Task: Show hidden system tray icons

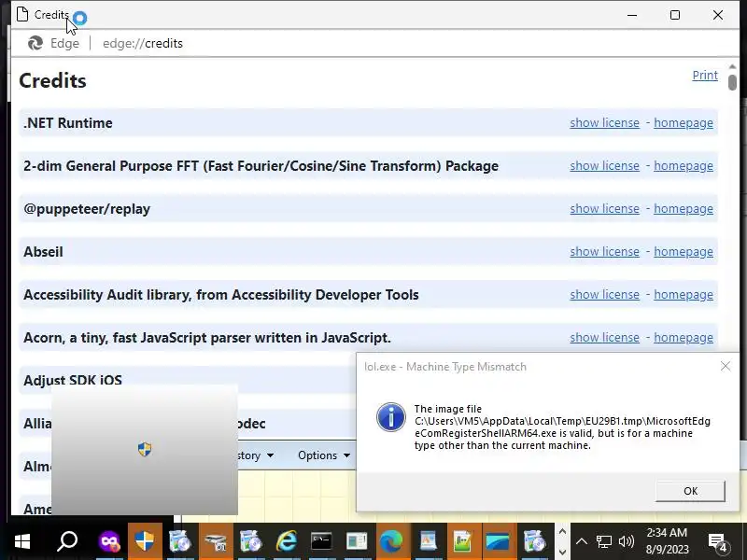Action: pos(581,541)
